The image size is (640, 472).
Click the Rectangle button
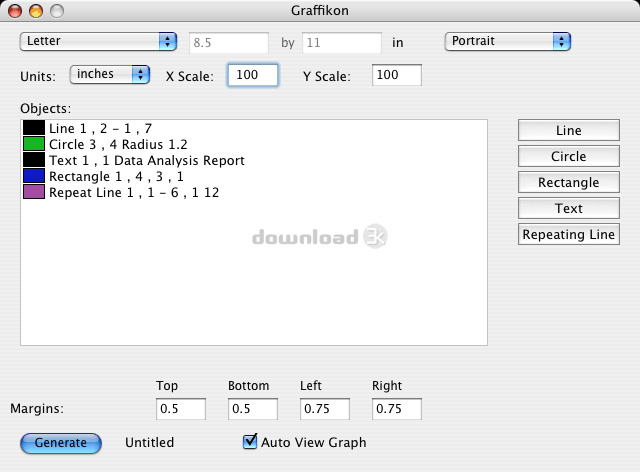568,183
